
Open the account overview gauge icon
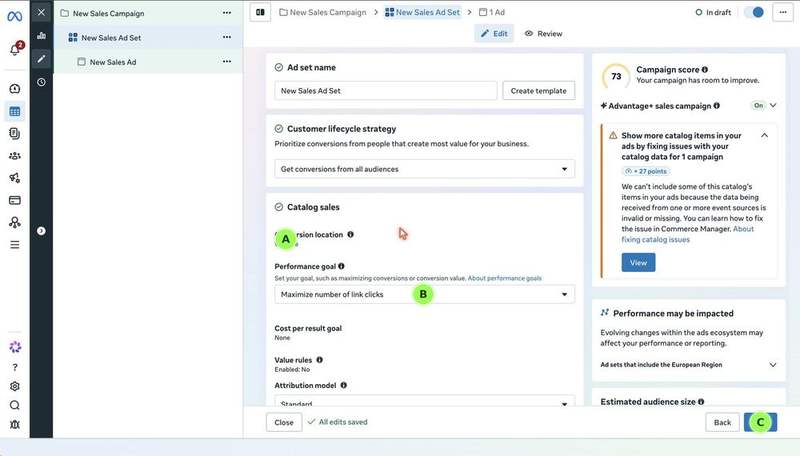15,89
